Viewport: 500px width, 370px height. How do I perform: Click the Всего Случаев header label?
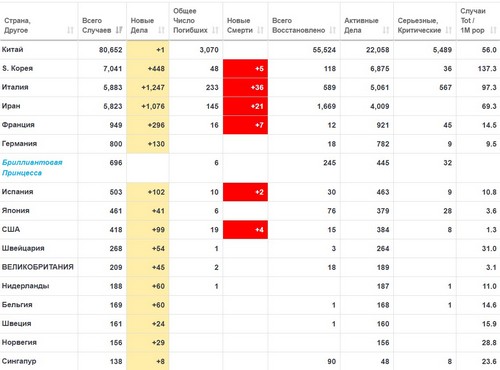click(97, 25)
